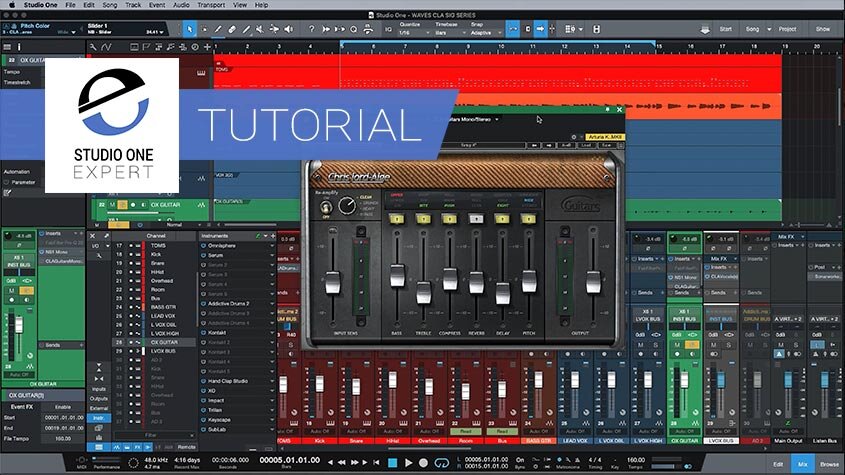Screen dimensions: 845x475
Task: Expand Addictive Drums 2 dropdown arrow
Action: click(x=272, y=304)
